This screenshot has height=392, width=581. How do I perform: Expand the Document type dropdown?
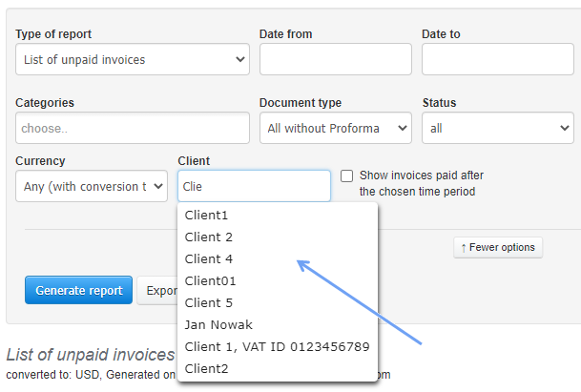click(335, 128)
